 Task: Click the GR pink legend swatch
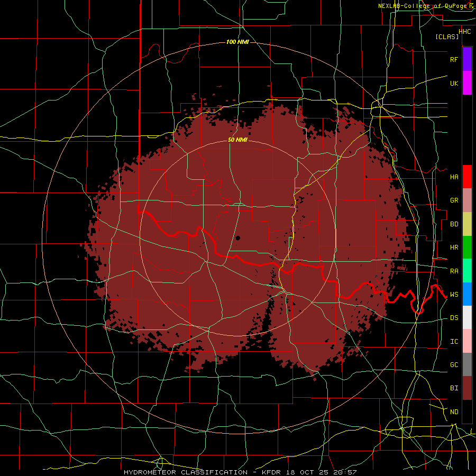467,200
